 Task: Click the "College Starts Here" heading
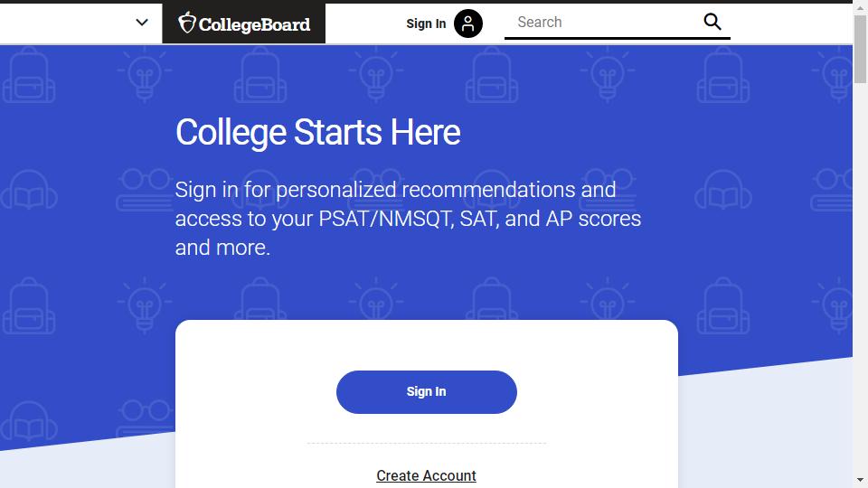(317, 133)
